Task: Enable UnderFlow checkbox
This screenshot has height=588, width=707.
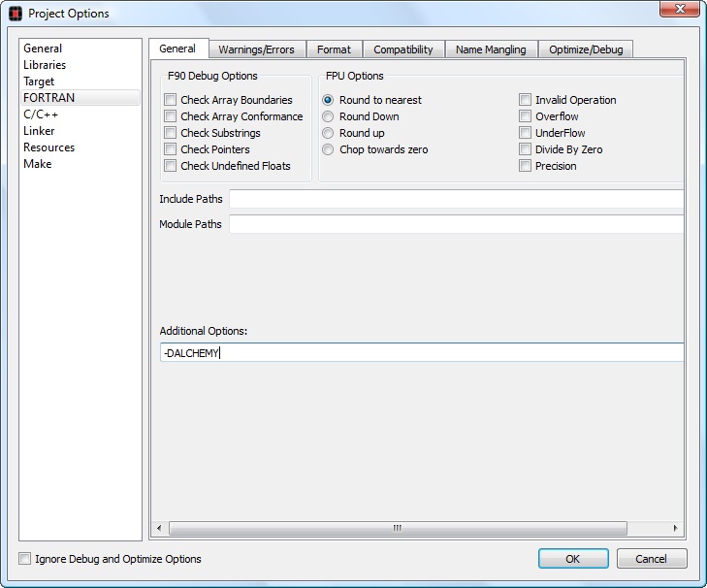Action: [525, 133]
